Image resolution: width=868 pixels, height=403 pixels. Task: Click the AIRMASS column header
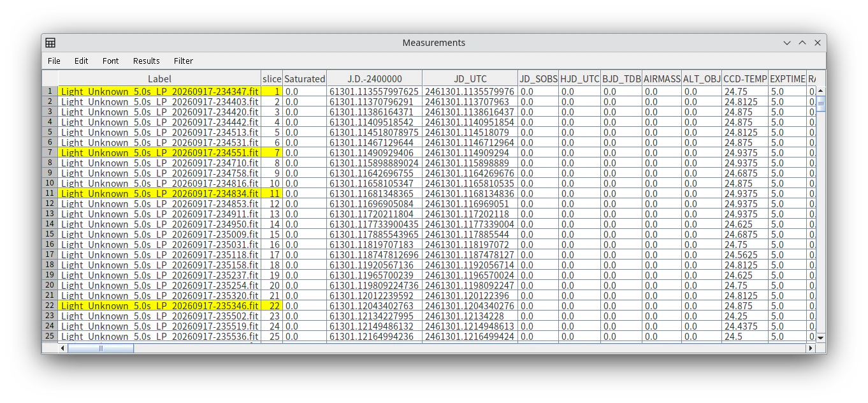[662, 79]
